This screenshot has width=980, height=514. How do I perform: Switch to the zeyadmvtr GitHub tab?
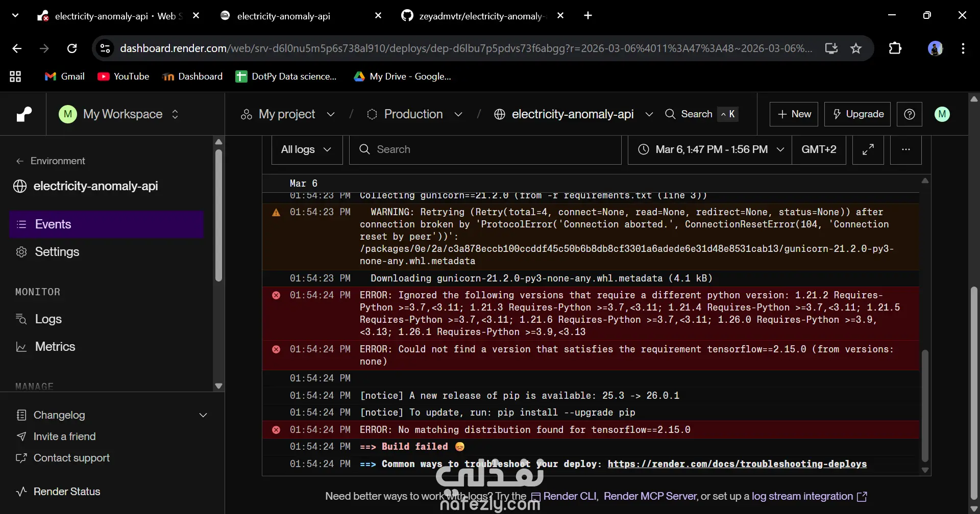pyautogui.click(x=482, y=16)
